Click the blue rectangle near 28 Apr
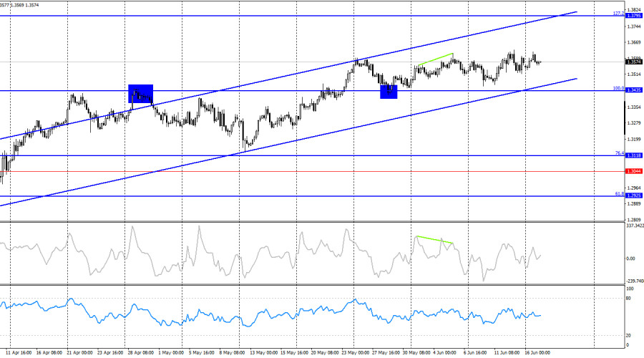 (140, 94)
